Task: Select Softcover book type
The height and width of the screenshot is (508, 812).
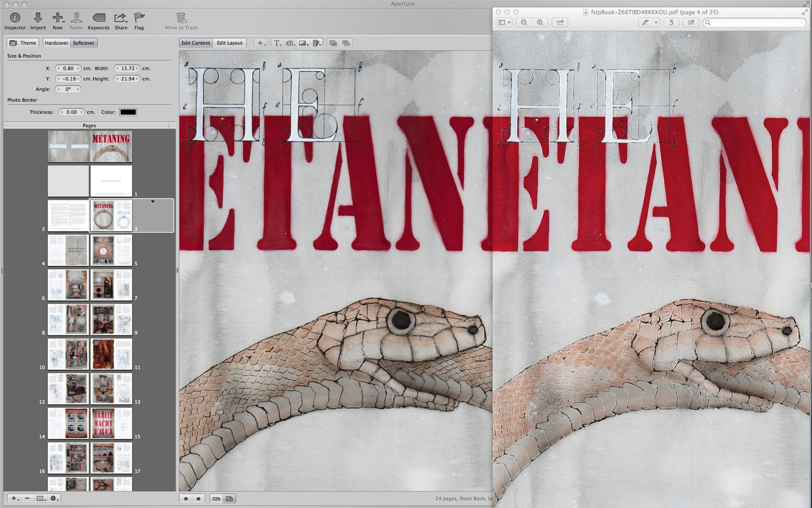Action: pos(83,43)
